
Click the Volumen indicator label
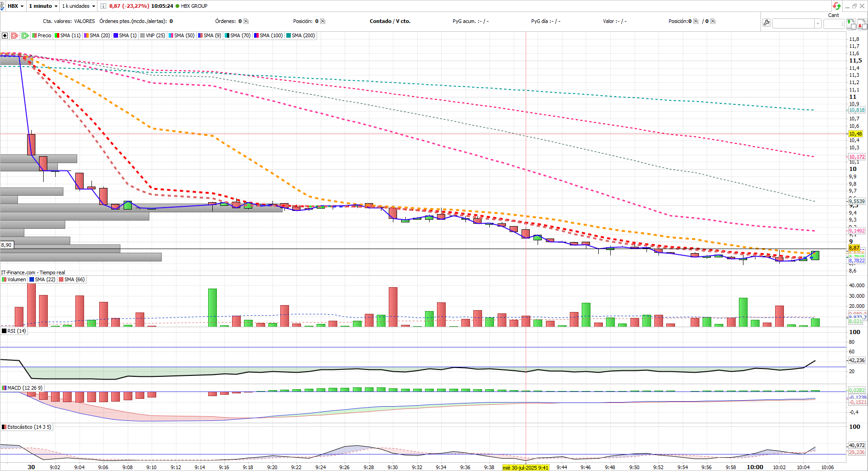(14, 279)
